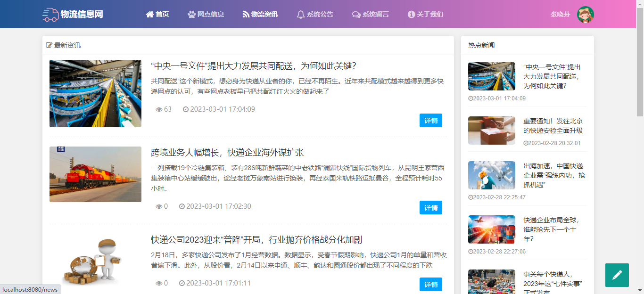Click the clock icon by 2023-02-28 22:27:06
The height and width of the screenshot is (294, 644).
[x=471, y=252]
